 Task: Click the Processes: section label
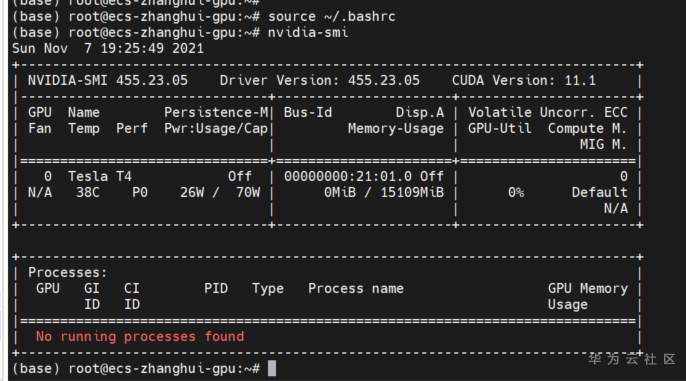pos(68,273)
